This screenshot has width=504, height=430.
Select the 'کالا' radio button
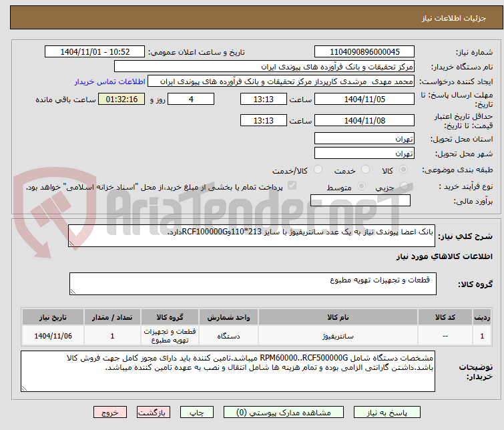403,169
